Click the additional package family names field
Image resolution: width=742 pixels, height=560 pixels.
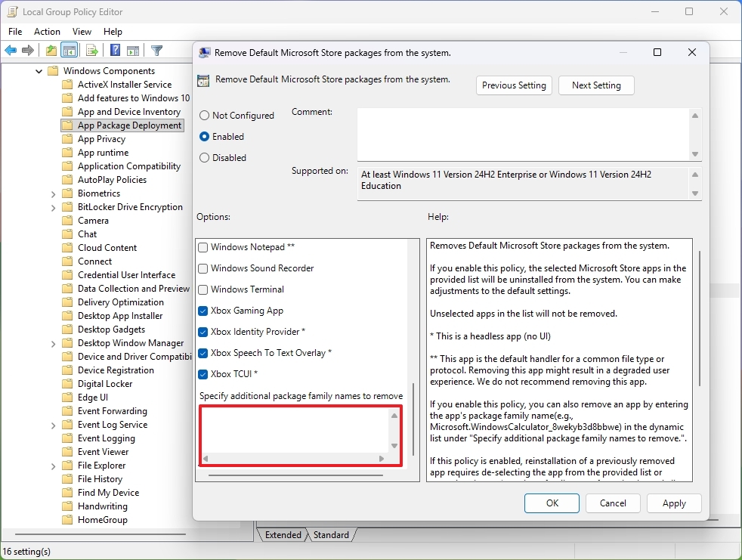click(x=295, y=430)
